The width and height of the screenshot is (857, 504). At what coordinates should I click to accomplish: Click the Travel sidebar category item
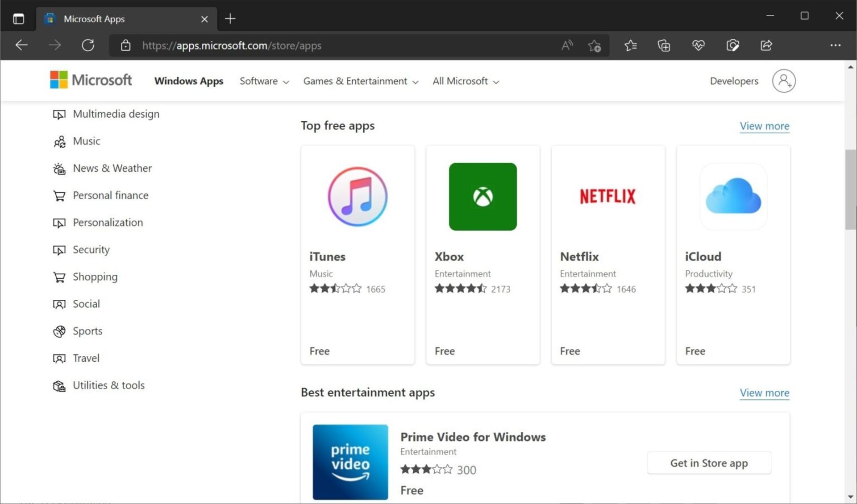[x=86, y=358]
